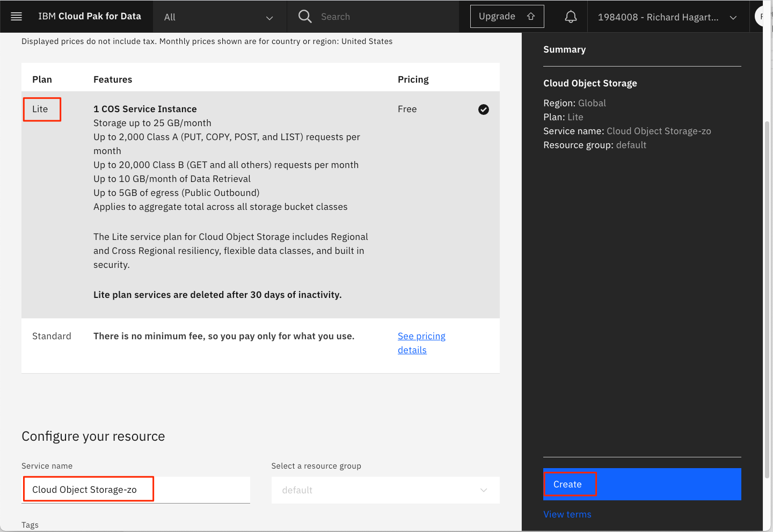The width and height of the screenshot is (773, 532).
Task: Click the search magnifier icon
Action: pos(305,17)
